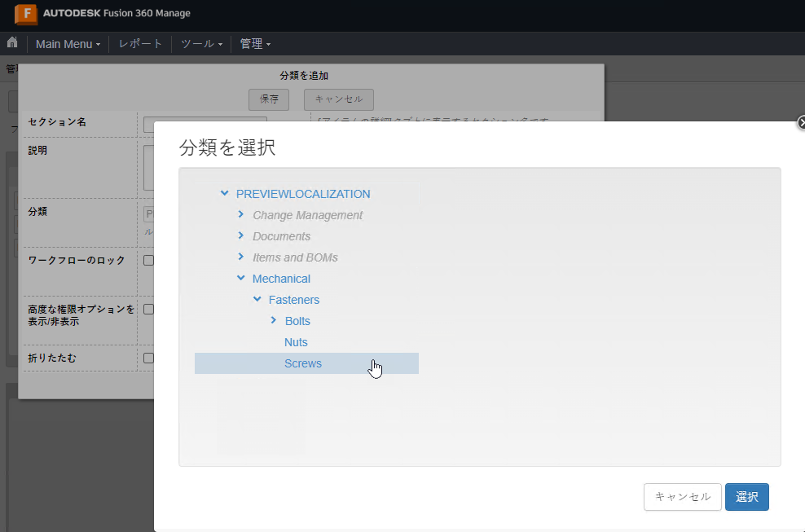This screenshot has height=532, width=805.
Task: Expand the Items and BOMs chevron
Action: tap(241, 257)
